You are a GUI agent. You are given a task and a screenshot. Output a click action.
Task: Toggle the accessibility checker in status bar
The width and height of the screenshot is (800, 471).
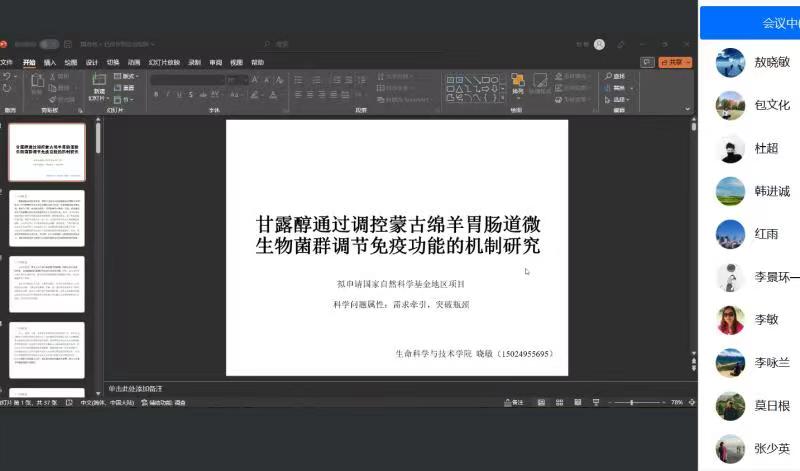166,402
